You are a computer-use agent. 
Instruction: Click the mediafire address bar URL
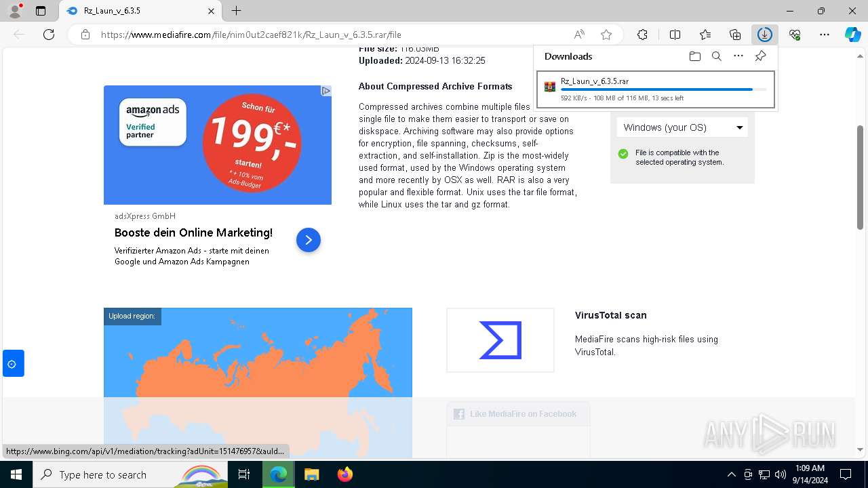click(x=251, y=35)
